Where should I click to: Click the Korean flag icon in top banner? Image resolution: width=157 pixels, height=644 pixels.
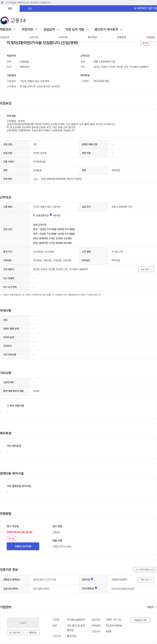[x=2, y=2]
